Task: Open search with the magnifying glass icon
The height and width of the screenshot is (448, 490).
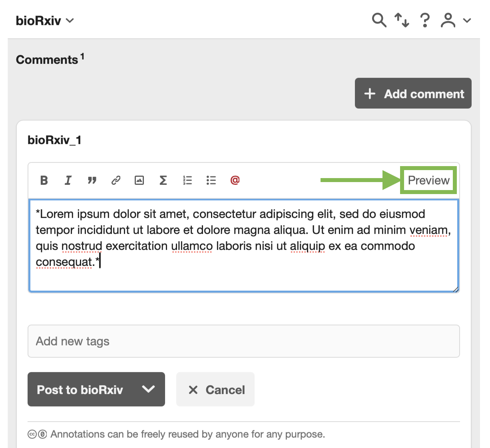Action: (378, 20)
